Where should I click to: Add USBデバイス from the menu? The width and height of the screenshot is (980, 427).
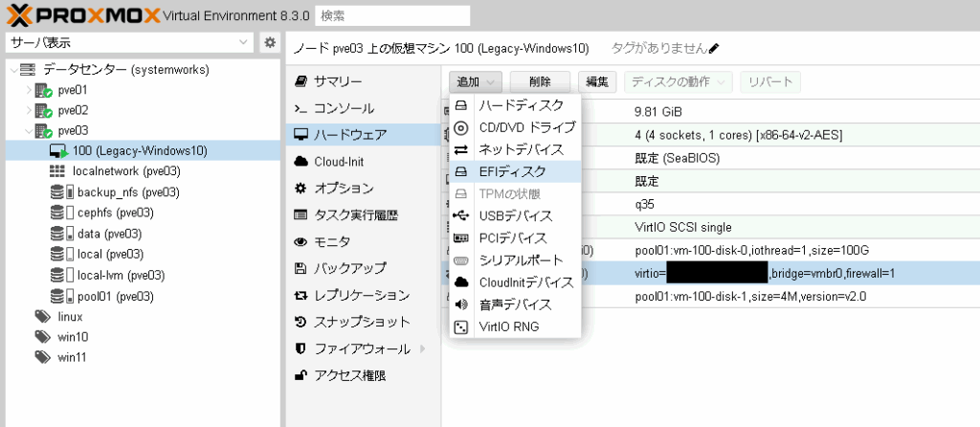click(516, 216)
